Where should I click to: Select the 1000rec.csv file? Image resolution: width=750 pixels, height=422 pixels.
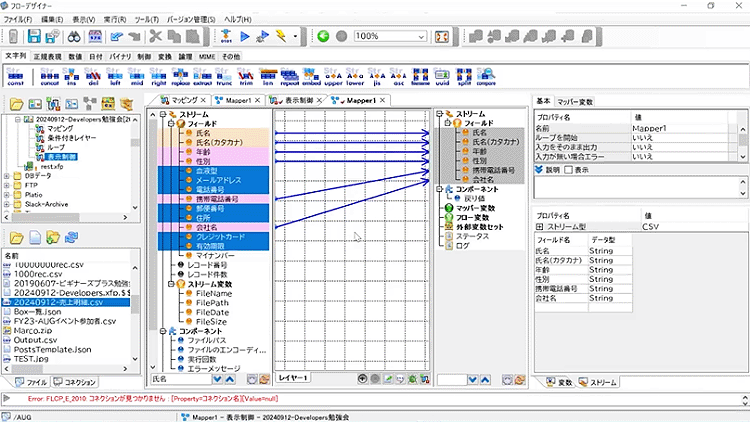point(38,274)
